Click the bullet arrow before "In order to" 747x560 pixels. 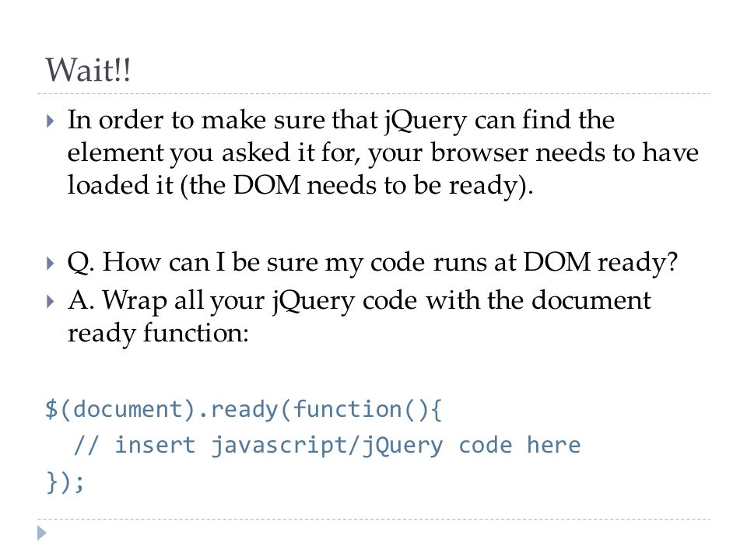(x=51, y=121)
